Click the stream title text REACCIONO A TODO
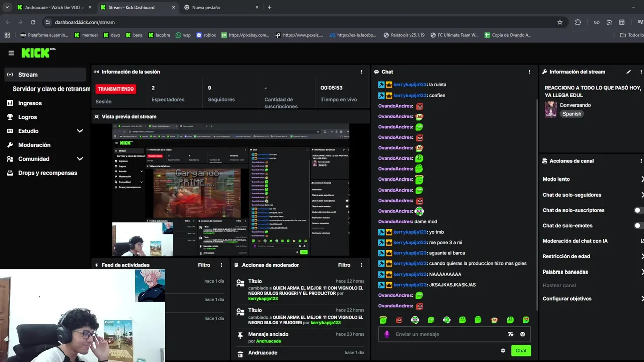The width and height of the screenshot is (644, 362). click(593, 92)
